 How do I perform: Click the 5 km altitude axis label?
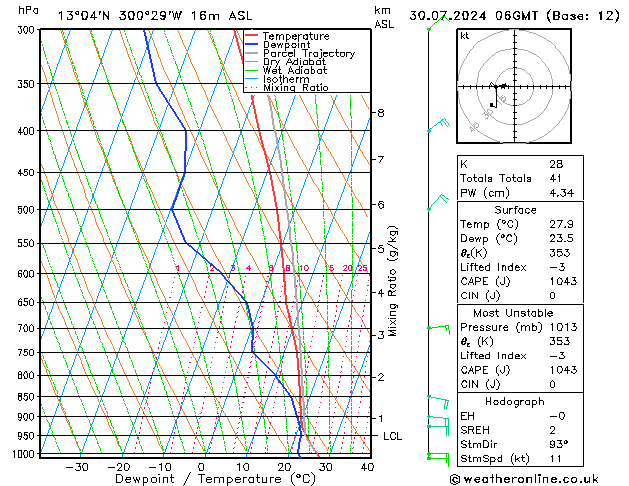tap(381, 249)
